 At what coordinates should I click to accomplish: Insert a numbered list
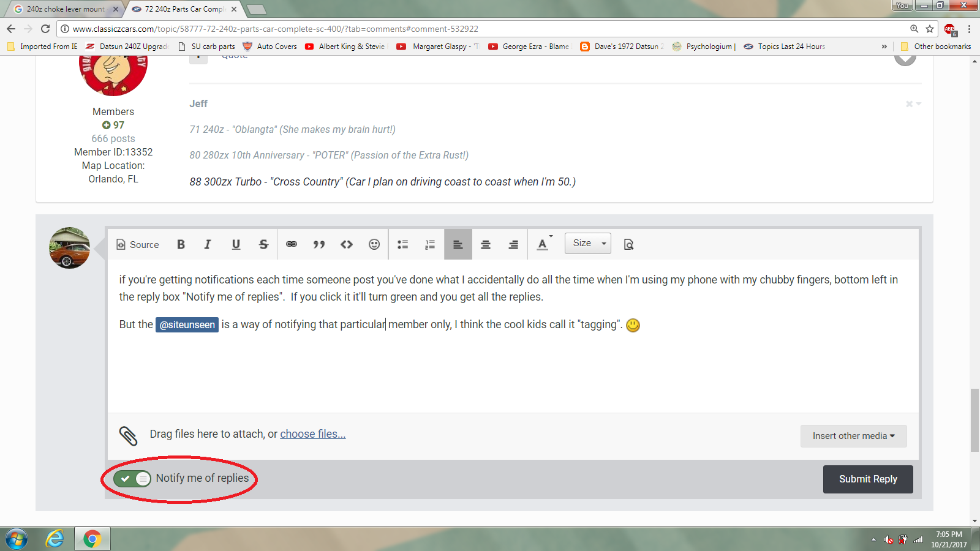(x=430, y=244)
